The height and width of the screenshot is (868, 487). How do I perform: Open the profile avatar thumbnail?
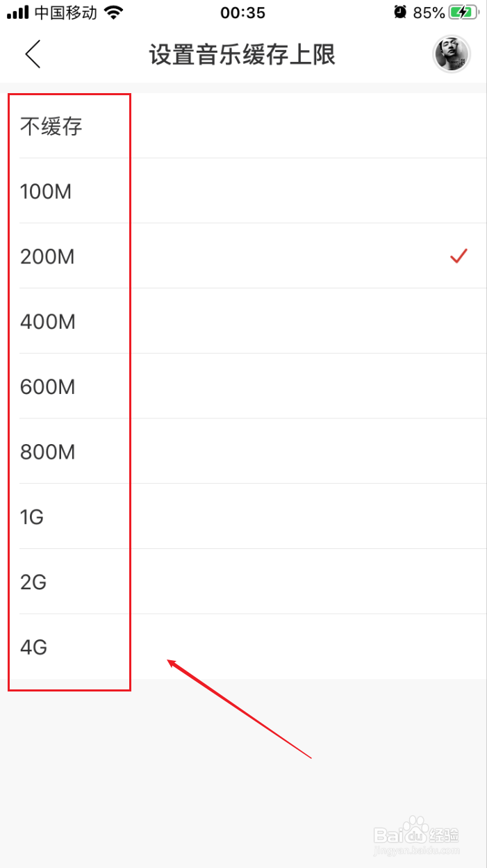[452, 54]
